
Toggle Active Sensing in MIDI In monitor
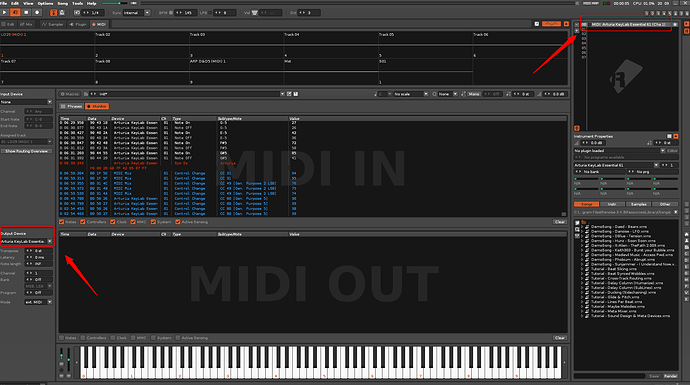pos(178,222)
